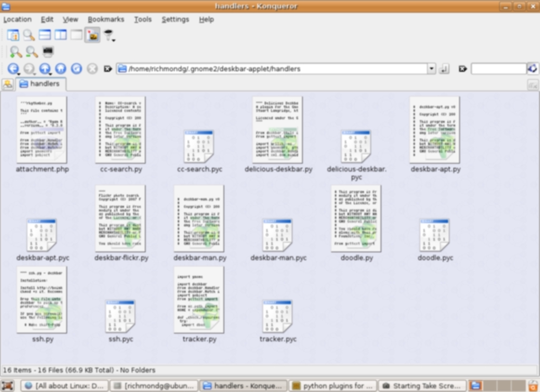Zoom out with the minus magnifier
This screenshot has width=540, height=392.
(x=32, y=51)
